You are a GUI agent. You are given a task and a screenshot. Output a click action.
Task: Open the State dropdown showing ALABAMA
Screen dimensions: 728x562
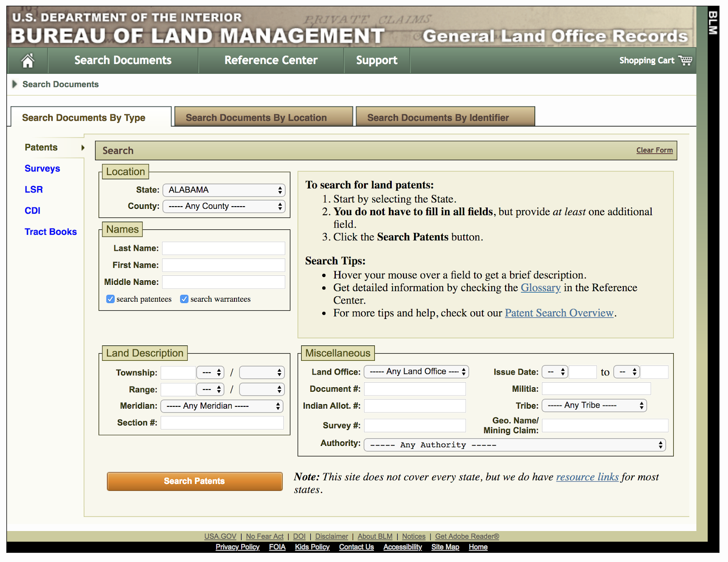tap(224, 190)
